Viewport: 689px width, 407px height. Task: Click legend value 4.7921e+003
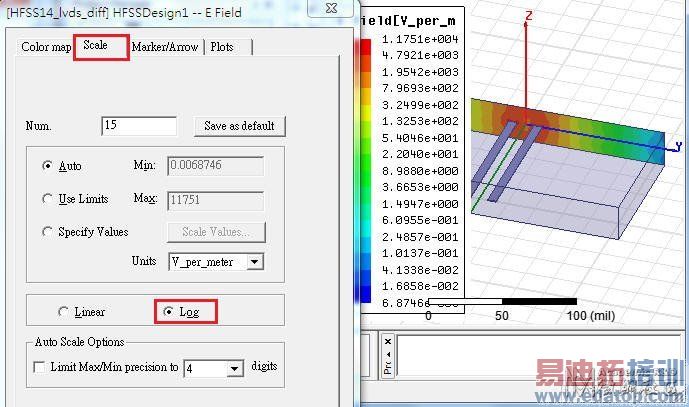point(420,55)
